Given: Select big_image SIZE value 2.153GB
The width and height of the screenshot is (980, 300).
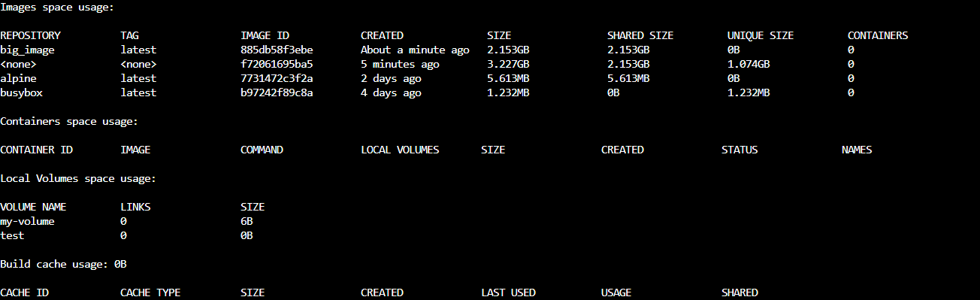Looking at the screenshot, I should pyautogui.click(x=508, y=50).
